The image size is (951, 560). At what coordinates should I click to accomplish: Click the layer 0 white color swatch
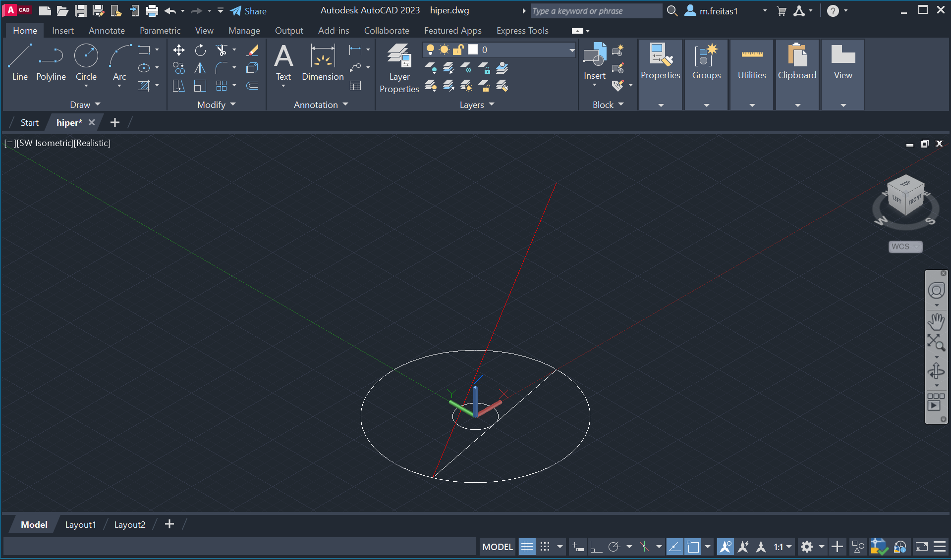tap(473, 50)
